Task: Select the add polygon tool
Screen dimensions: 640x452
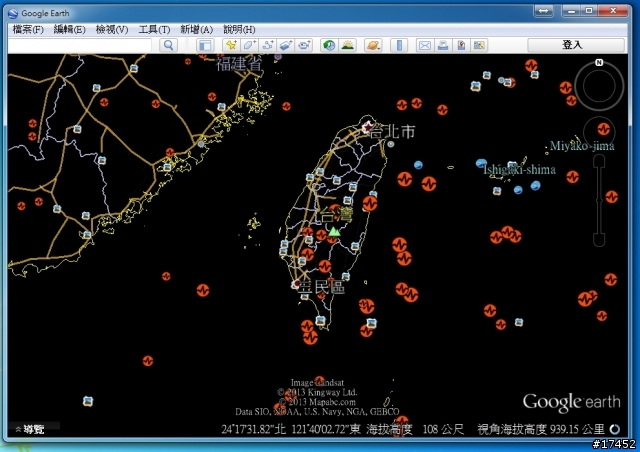Action: click(x=249, y=45)
